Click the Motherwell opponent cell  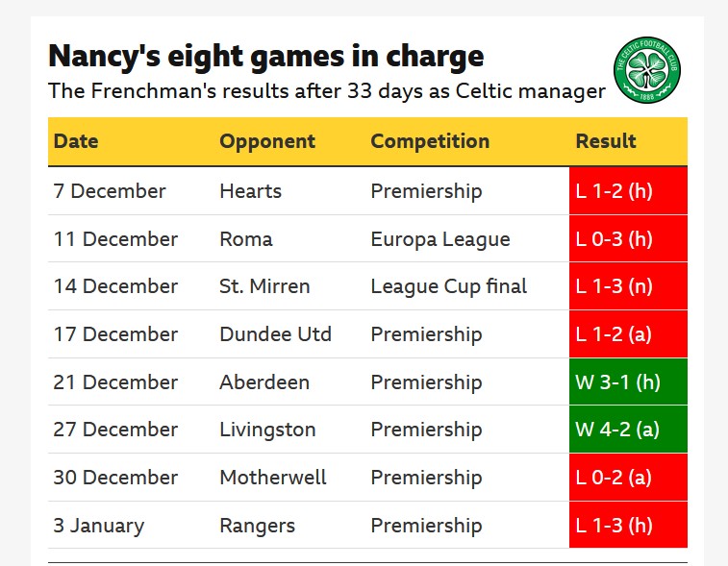tap(273, 478)
